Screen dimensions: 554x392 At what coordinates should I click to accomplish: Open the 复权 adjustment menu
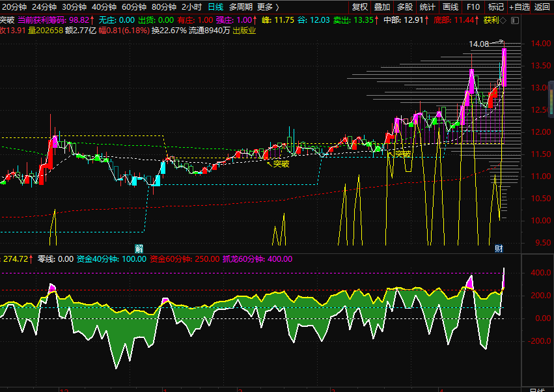click(x=359, y=7)
